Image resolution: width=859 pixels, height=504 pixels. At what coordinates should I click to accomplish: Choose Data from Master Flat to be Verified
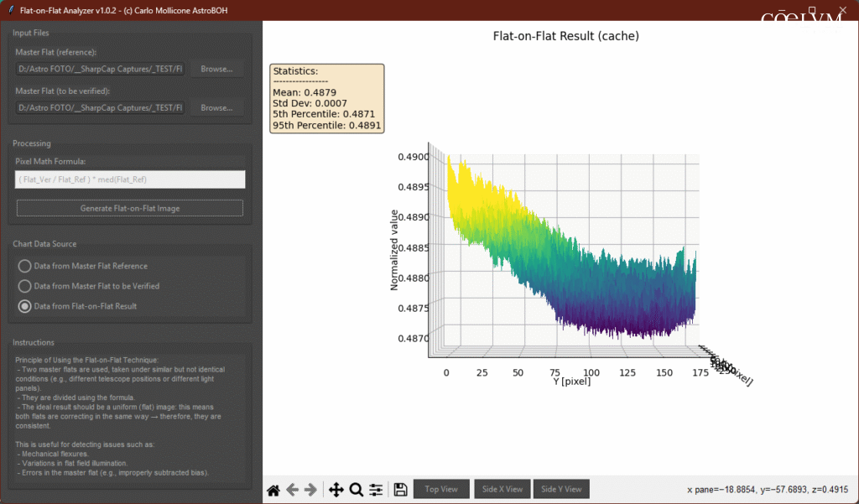(x=25, y=286)
